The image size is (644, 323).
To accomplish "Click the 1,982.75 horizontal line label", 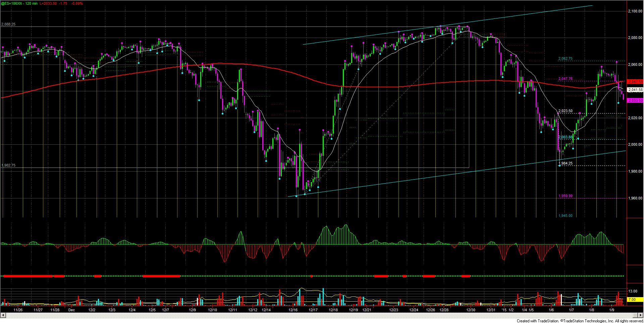I will point(8,166).
